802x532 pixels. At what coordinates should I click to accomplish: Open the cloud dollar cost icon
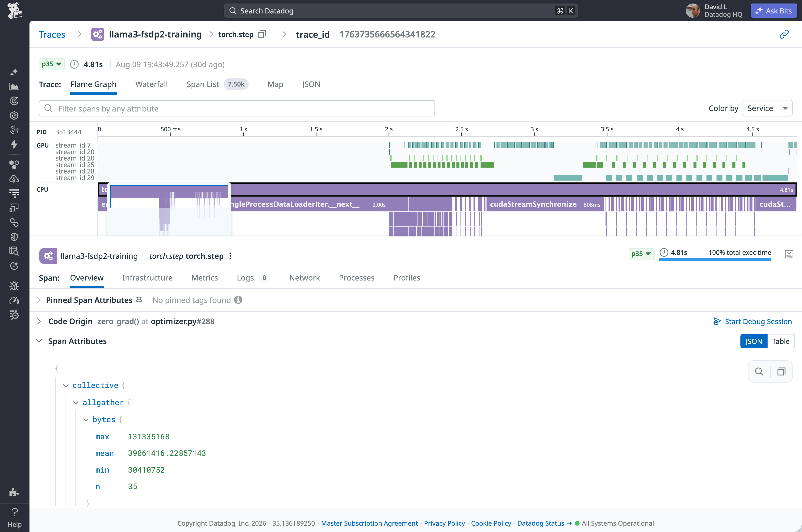pos(14,179)
